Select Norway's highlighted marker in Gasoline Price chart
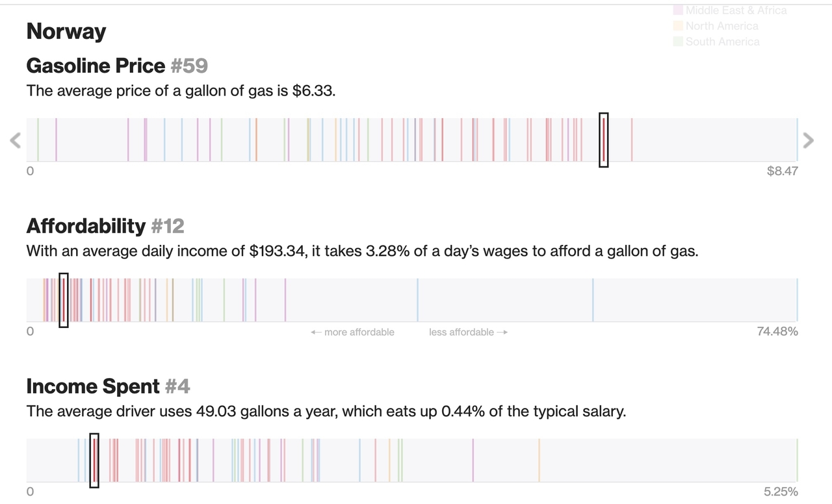 pyautogui.click(x=604, y=140)
